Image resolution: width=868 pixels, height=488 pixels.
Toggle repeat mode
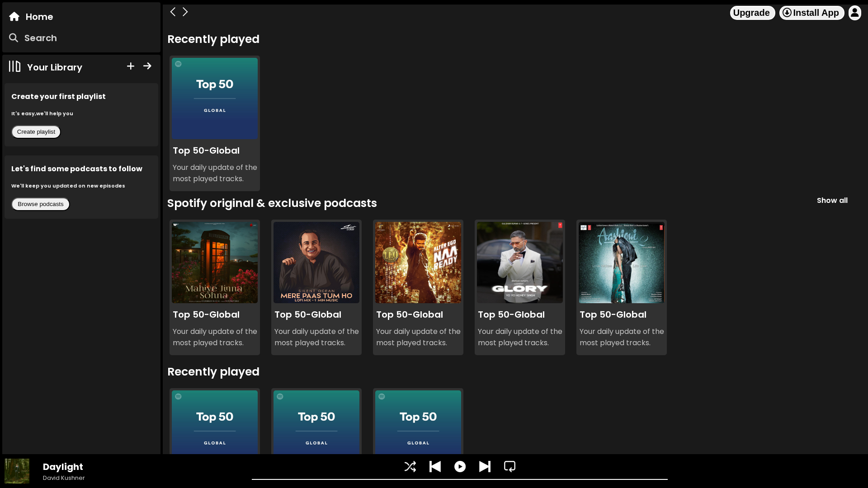coord(509,466)
